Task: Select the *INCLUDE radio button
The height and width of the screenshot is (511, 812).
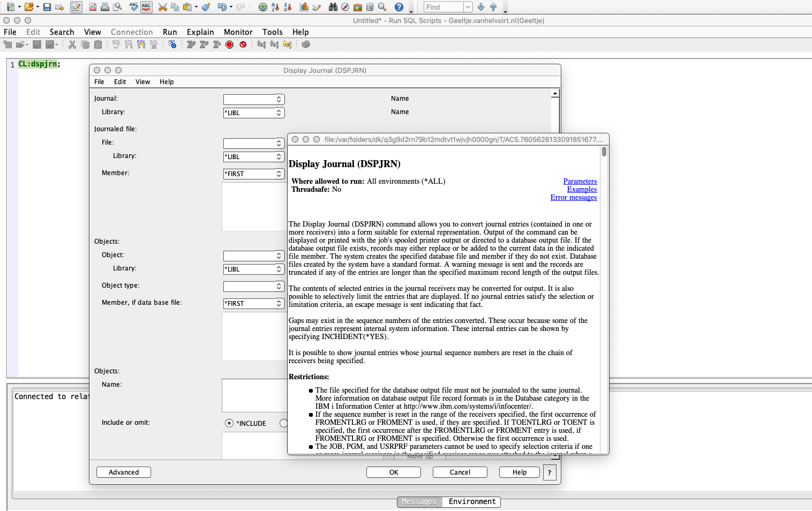Action: click(229, 423)
